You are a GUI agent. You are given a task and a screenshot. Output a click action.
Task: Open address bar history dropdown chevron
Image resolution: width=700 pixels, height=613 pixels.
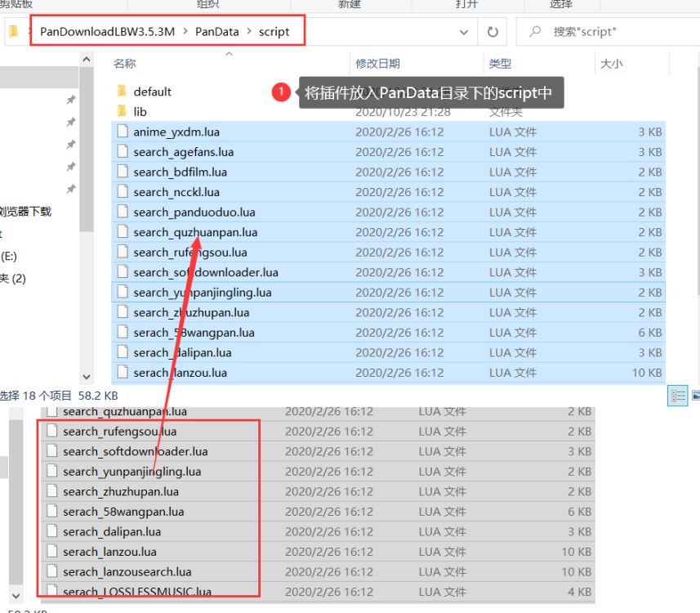(x=464, y=32)
